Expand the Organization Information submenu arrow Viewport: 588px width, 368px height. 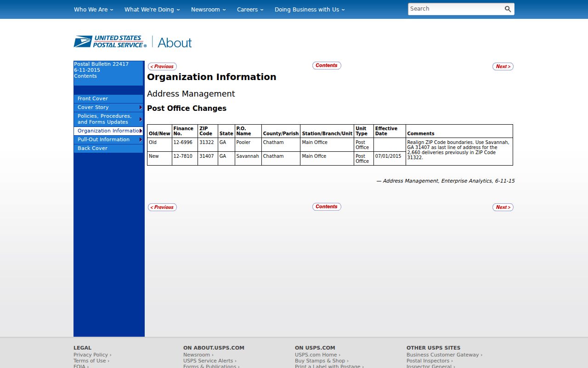141,131
